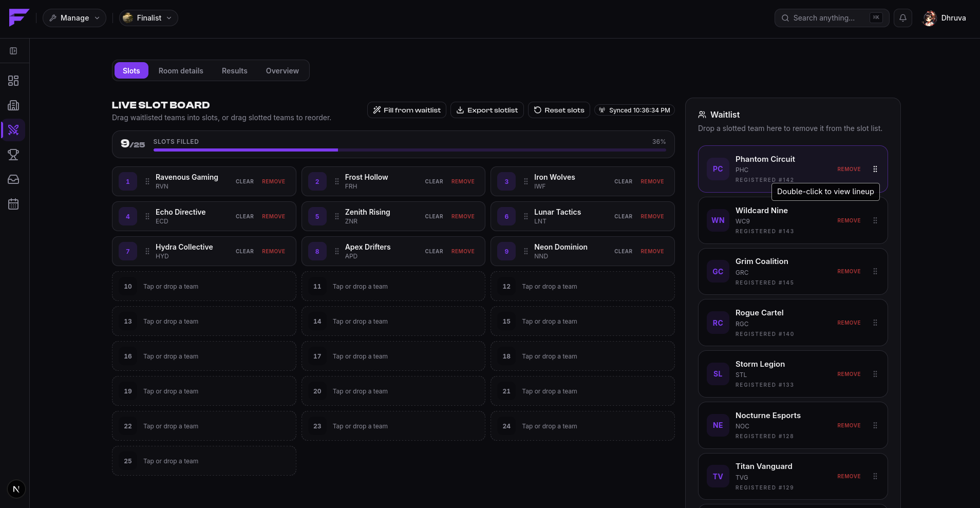980x508 pixels.
Task: Focus the Search anything field
Action: [832, 18]
